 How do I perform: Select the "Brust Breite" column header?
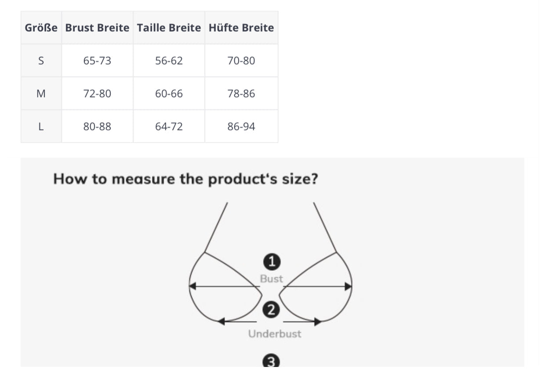click(x=97, y=28)
